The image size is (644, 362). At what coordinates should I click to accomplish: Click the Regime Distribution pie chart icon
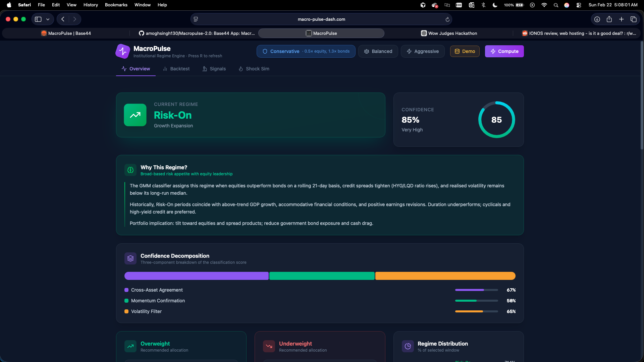(x=408, y=346)
